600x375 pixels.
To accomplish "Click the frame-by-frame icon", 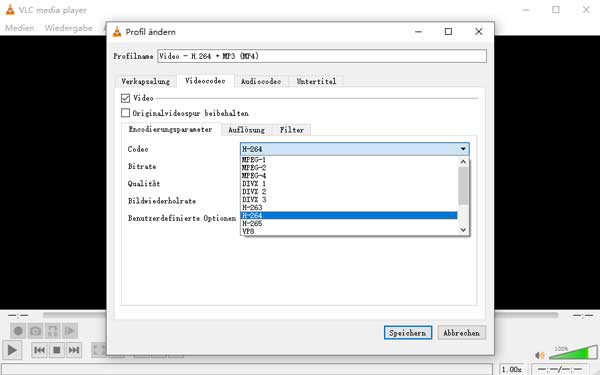I will pyautogui.click(x=70, y=331).
